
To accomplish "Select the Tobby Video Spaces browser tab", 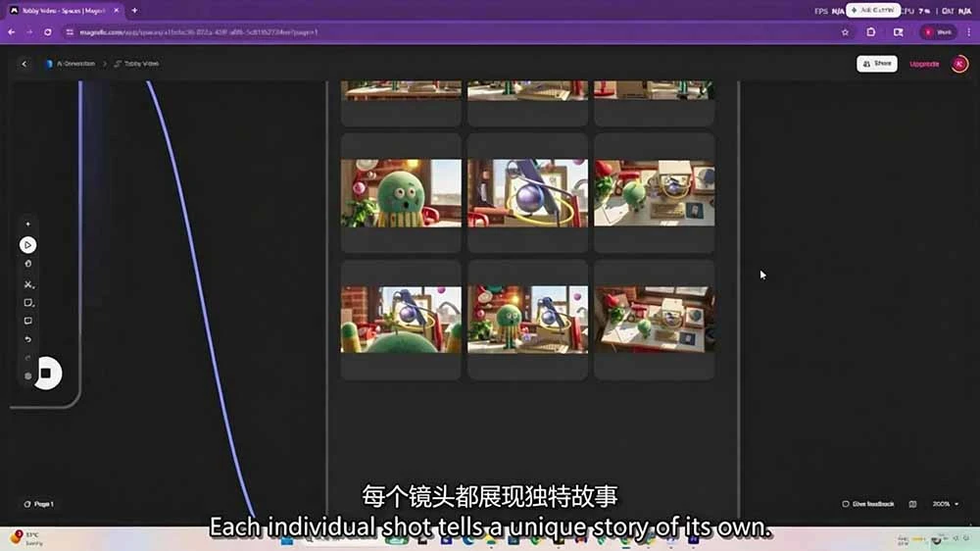I will click(63, 11).
